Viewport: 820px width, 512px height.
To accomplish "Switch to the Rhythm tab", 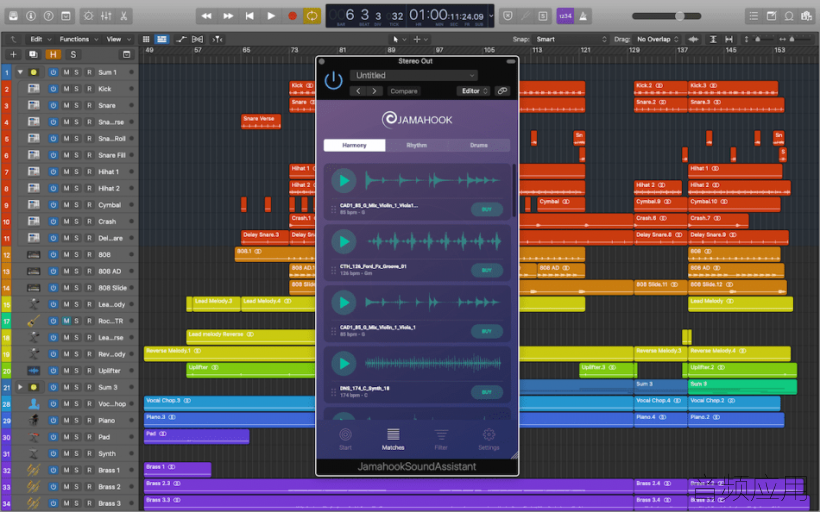I will (x=417, y=145).
